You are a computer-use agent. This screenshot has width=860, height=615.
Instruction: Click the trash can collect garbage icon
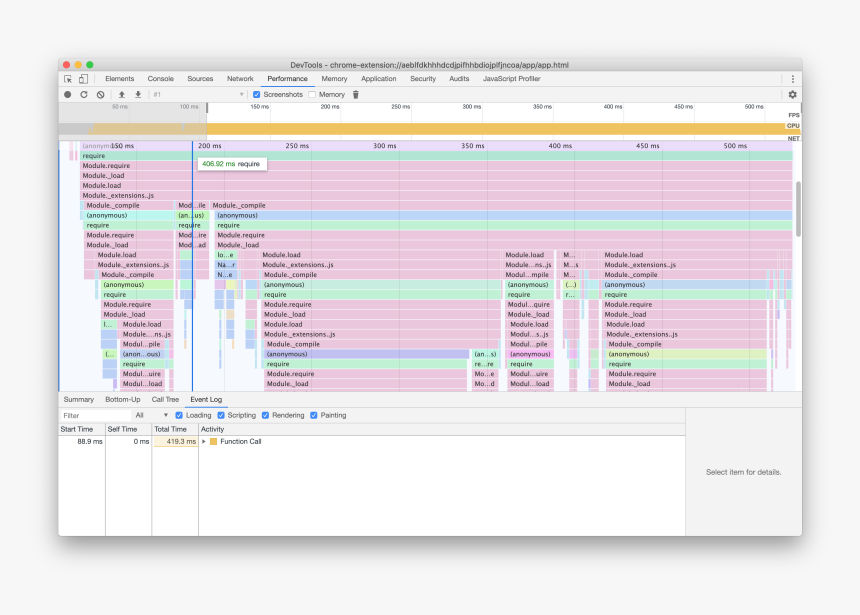point(355,95)
